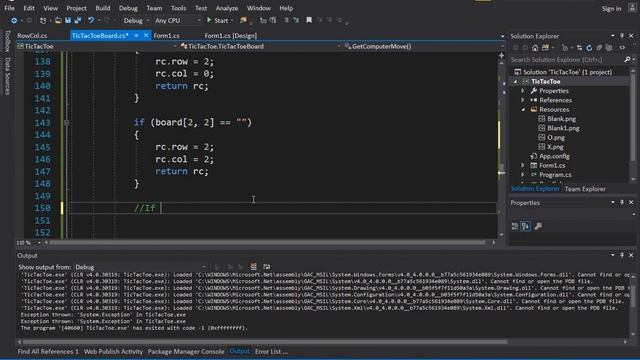Open the Build menu

(102, 8)
